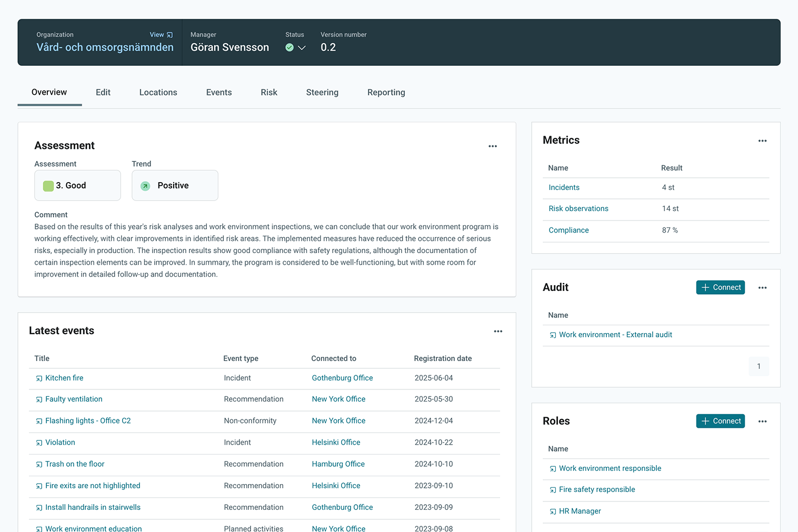
Task: Go to the Reporting tab
Action: [x=386, y=93]
